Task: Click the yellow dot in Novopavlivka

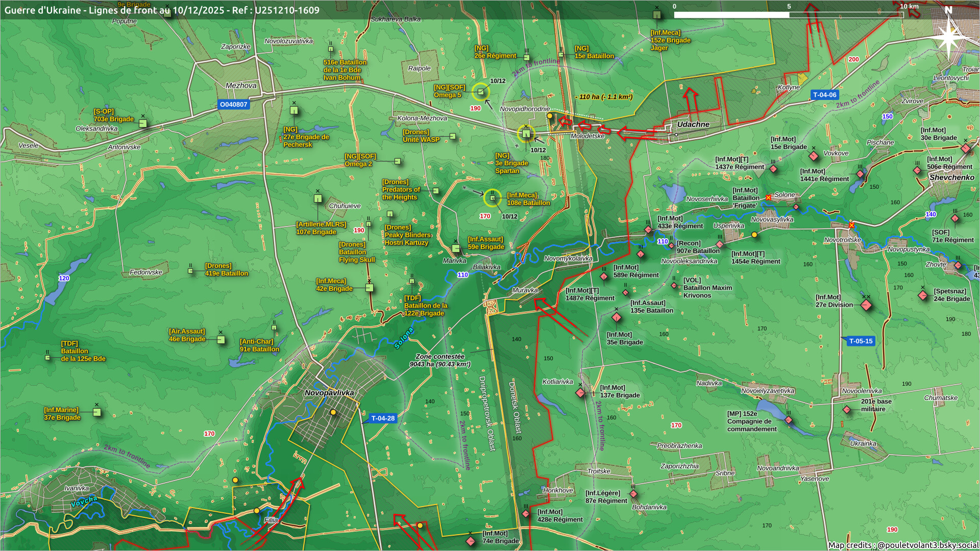Action: (333, 412)
